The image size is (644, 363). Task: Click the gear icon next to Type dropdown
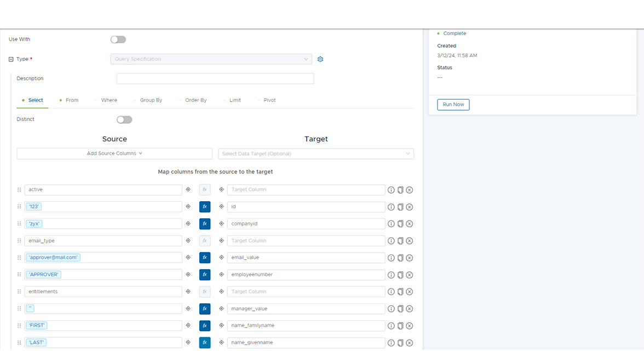320,59
